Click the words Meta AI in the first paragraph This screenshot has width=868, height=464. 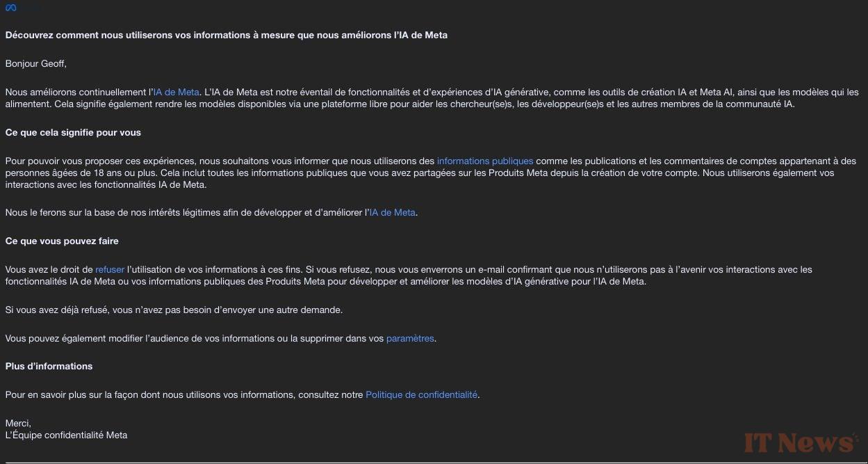(x=716, y=92)
